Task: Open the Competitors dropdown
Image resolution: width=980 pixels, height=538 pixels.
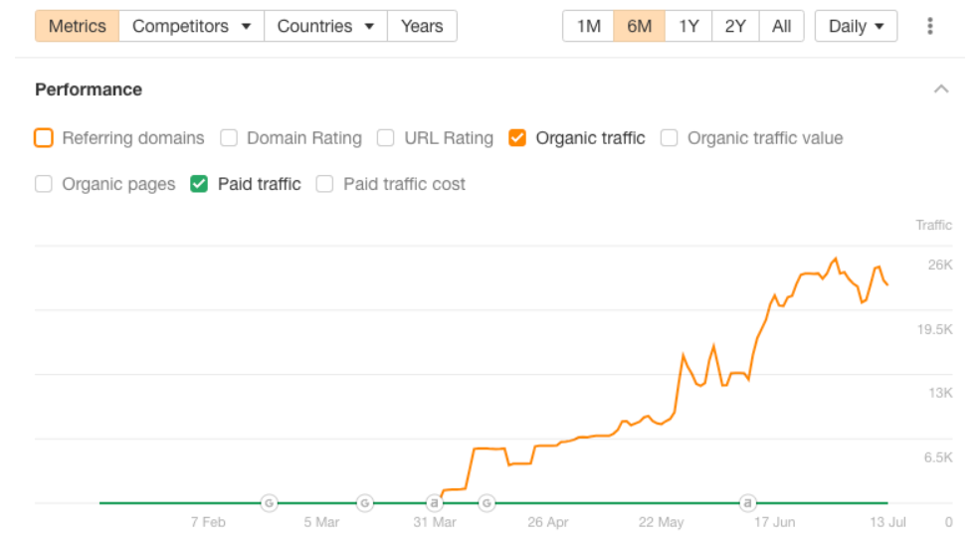Action: (191, 26)
